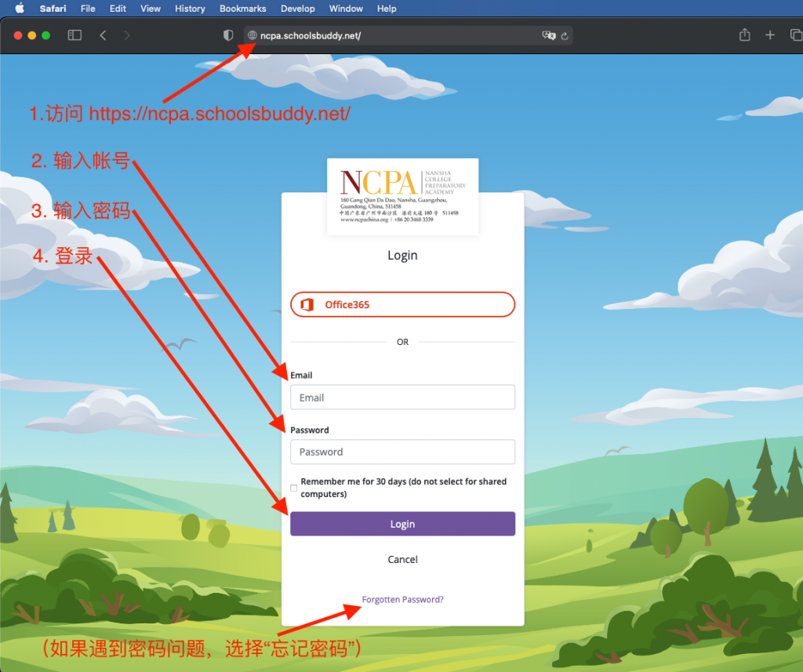Click Cancel below the Login button

click(402, 559)
